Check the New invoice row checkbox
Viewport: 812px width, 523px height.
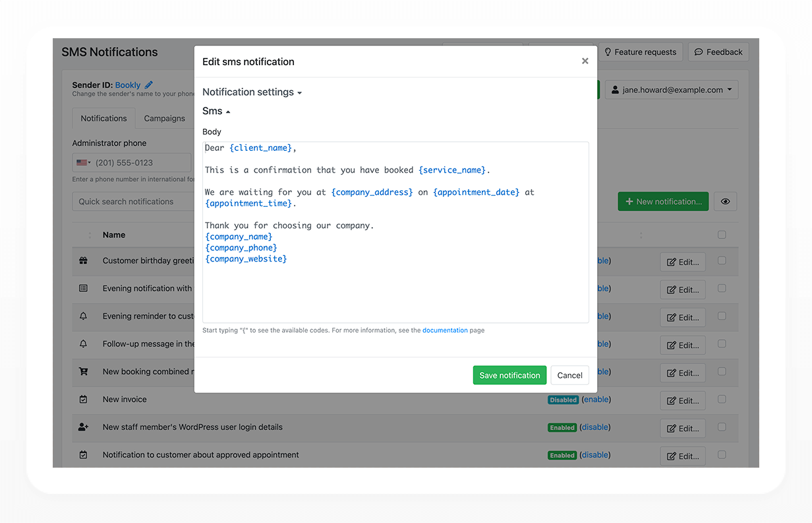tap(722, 399)
